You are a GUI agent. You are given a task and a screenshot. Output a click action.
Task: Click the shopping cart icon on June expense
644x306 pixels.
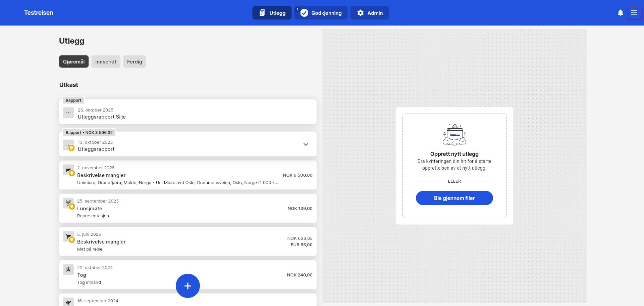pyautogui.click(x=68, y=236)
